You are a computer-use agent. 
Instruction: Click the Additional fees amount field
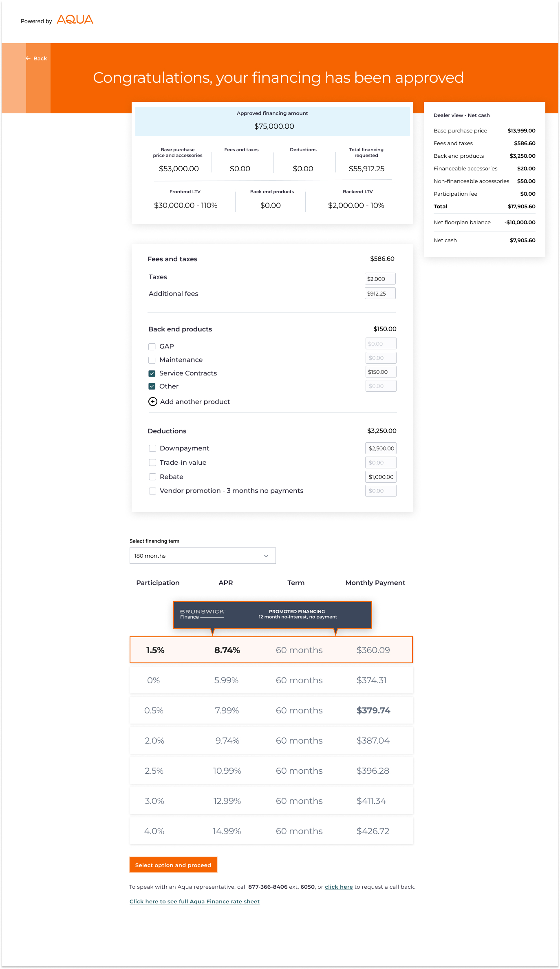[x=380, y=294]
